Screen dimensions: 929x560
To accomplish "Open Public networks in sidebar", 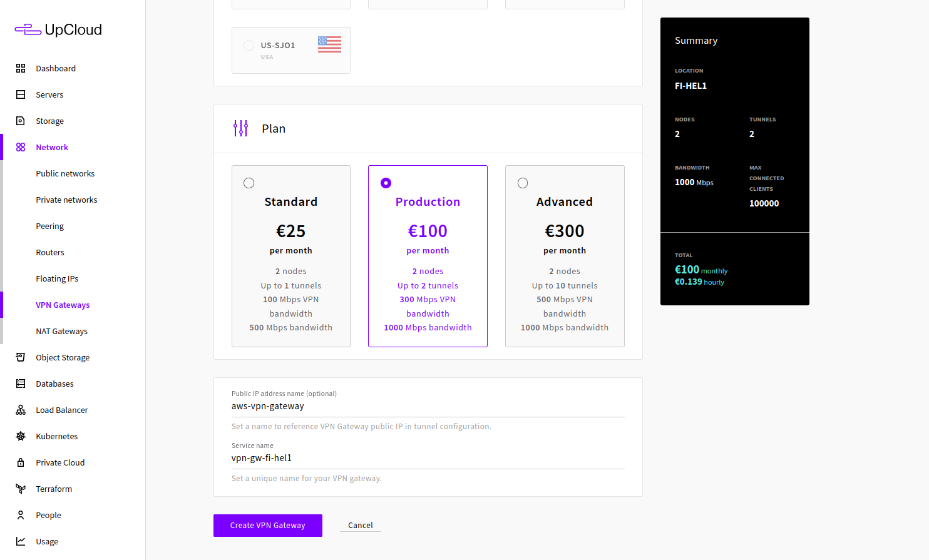I will 65,173.
